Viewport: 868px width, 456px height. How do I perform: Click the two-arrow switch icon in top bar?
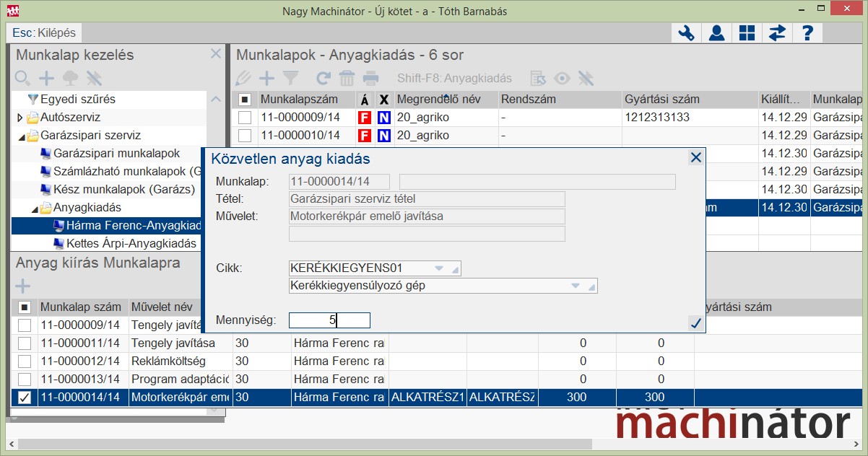click(777, 33)
